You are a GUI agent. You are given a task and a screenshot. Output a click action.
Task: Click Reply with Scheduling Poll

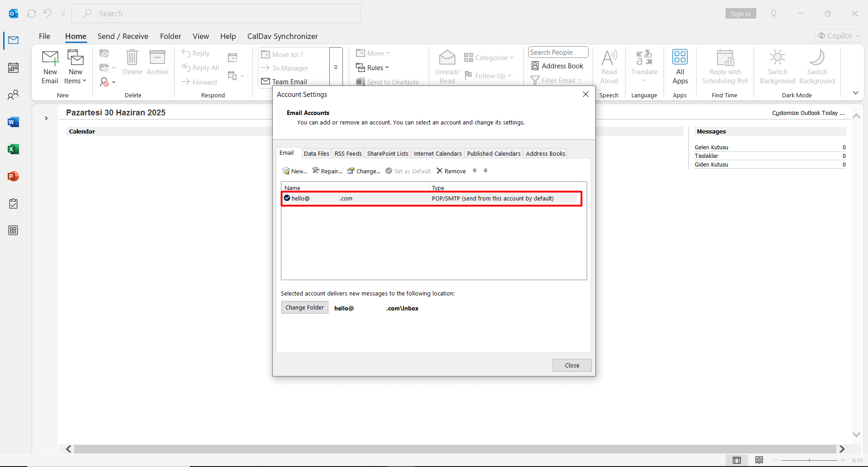point(725,67)
